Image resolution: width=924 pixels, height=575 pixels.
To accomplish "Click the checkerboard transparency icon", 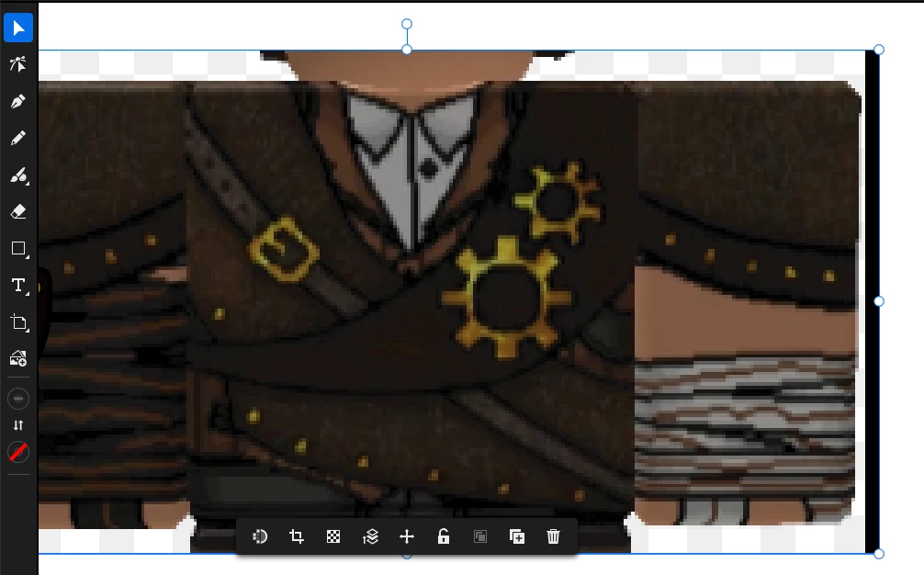I will (x=333, y=536).
